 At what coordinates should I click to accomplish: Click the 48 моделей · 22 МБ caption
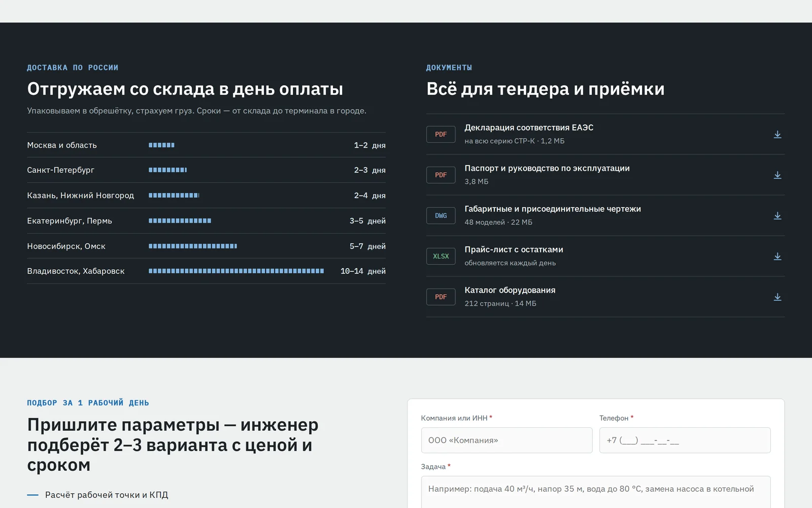coord(498,222)
